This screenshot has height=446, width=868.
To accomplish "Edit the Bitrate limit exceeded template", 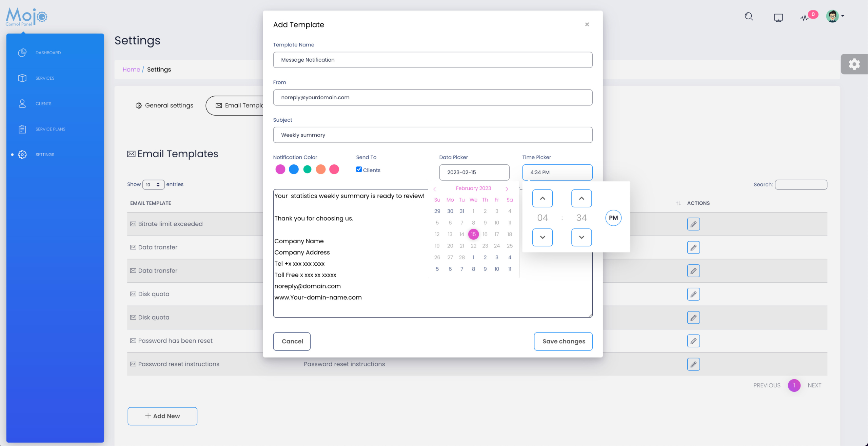I will click(693, 224).
